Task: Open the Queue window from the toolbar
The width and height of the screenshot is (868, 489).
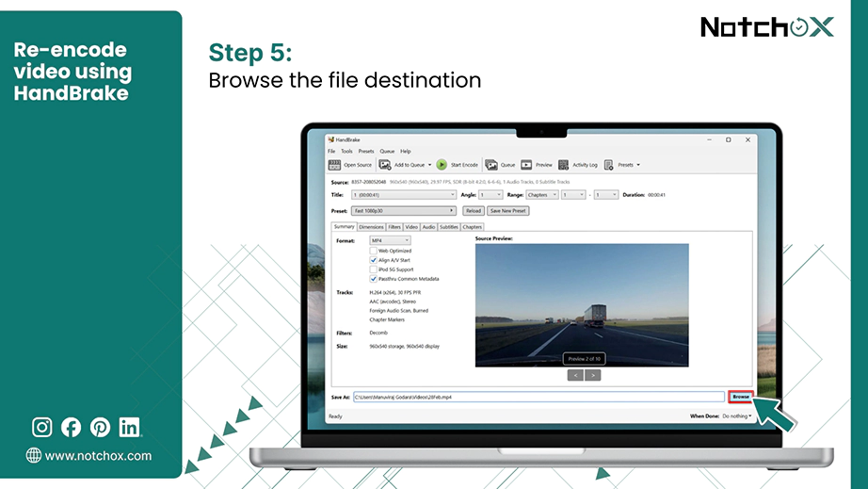Action: (501, 165)
